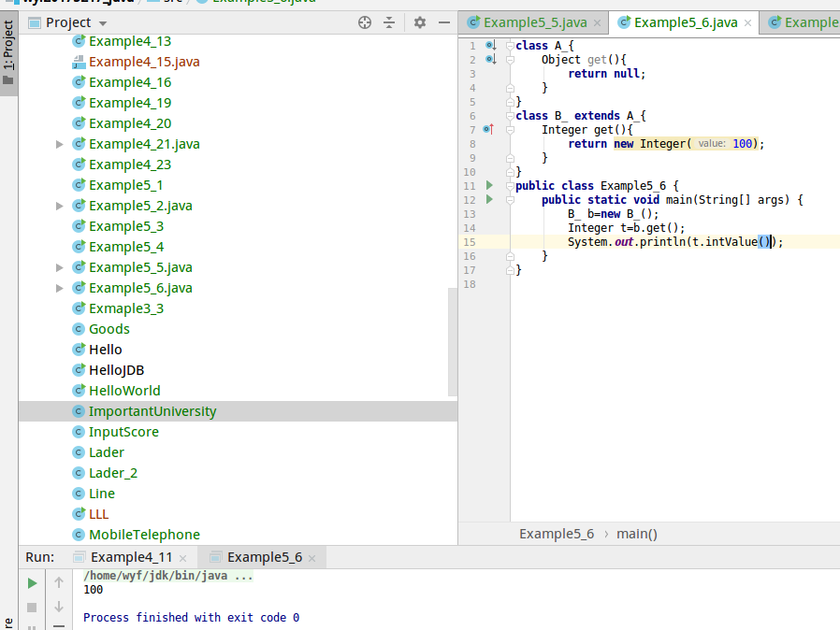Select Example4_19 in the tree
The width and height of the screenshot is (840, 630).
pos(130,103)
